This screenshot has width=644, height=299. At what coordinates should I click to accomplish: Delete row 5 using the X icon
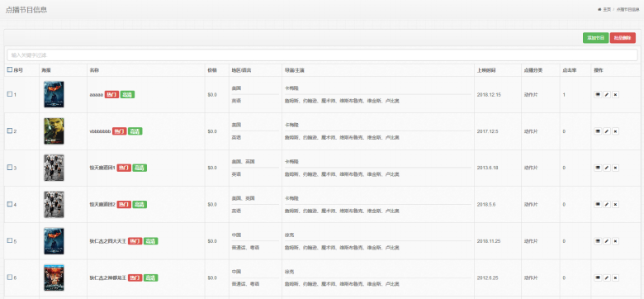coord(615,241)
